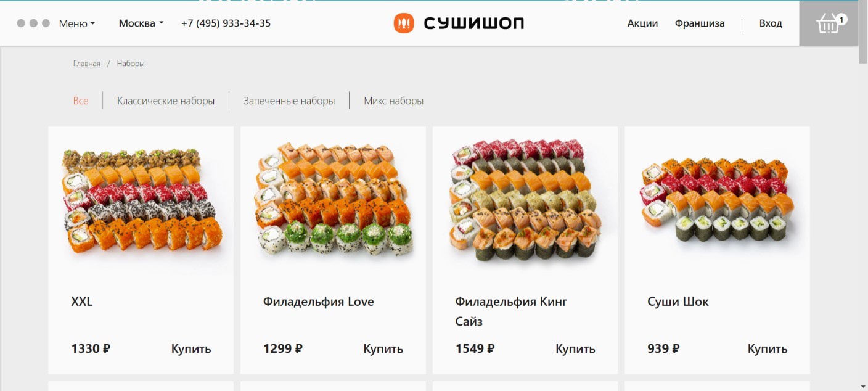Select the Классические наборы tab

click(x=166, y=101)
